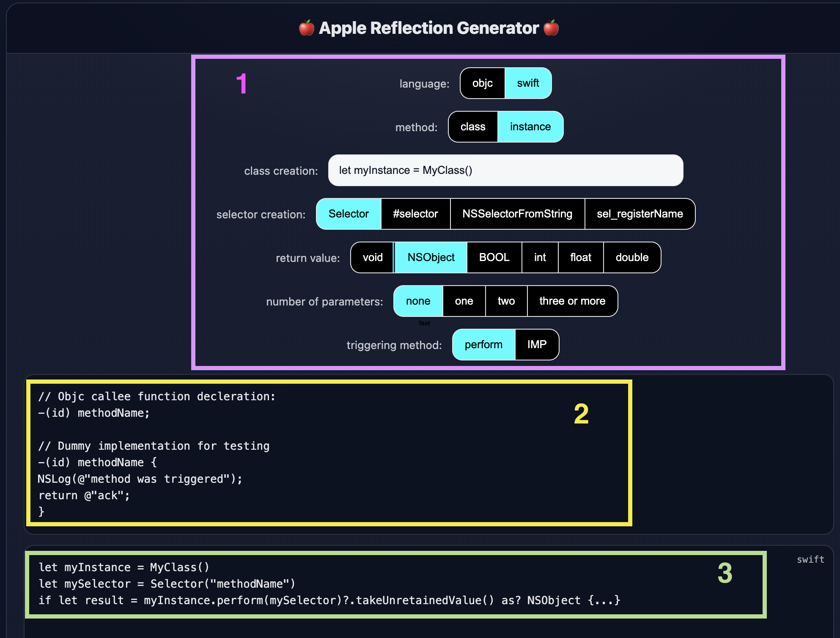840x638 pixels.
Task: Switch the triggering method to IMP
Action: [537, 345]
